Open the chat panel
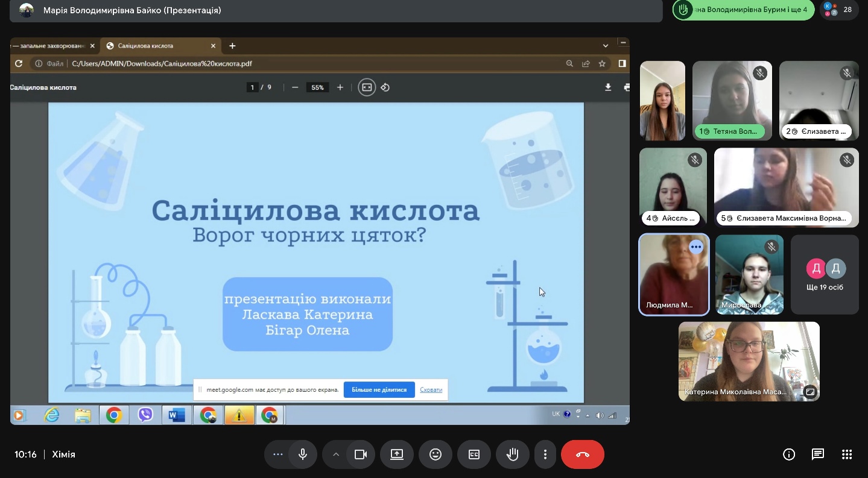 pos(817,454)
